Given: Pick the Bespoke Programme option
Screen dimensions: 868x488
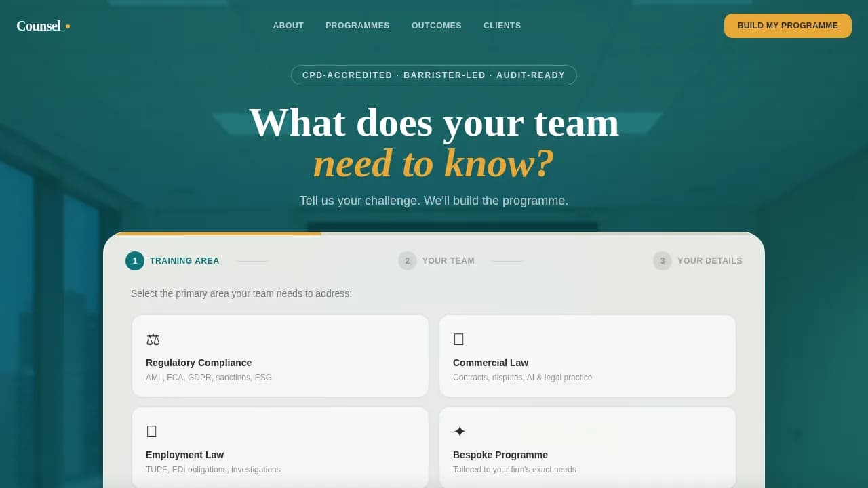Looking at the screenshot, I should [587, 447].
